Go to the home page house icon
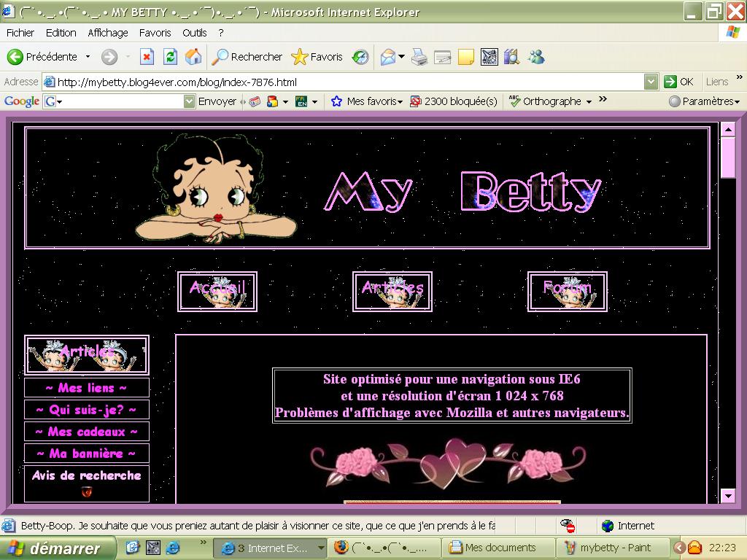Image resolution: width=747 pixels, height=560 pixels. tap(193, 57)
